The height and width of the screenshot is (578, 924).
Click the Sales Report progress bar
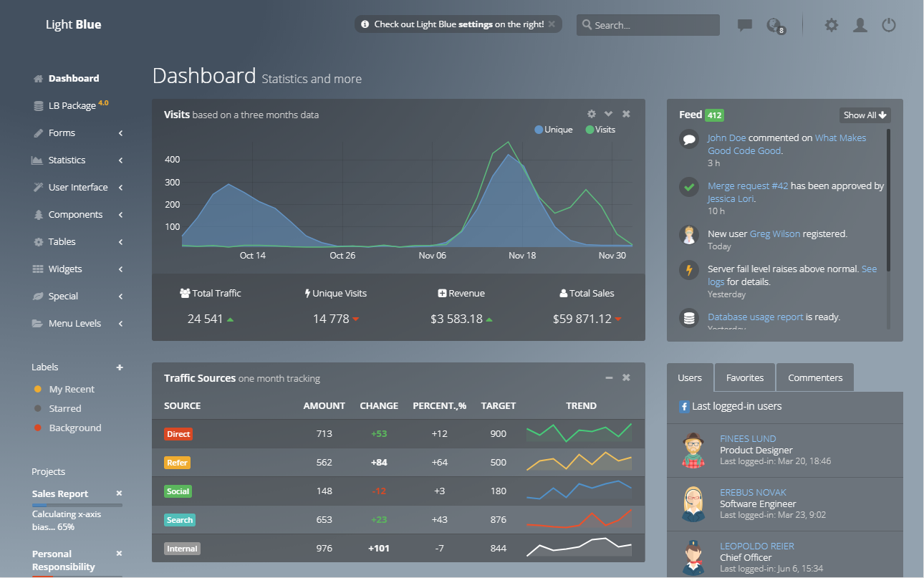pos(77,506)
